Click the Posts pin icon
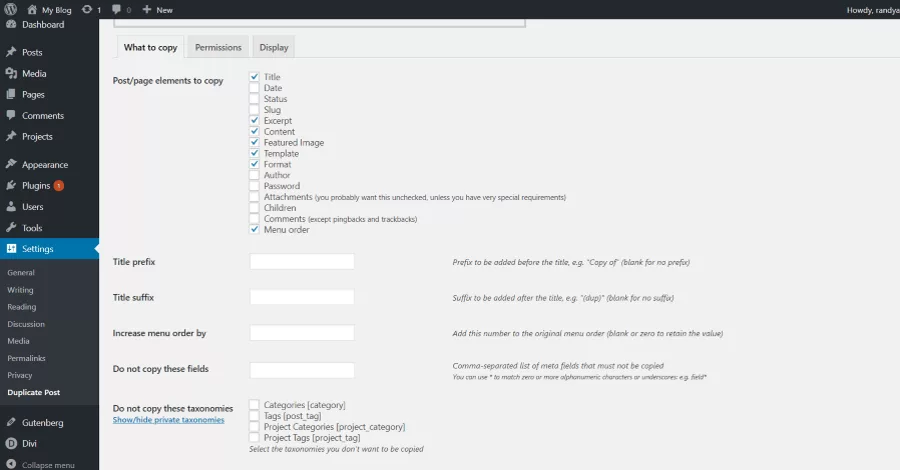The width and height of the screenshot is (900, 470). pyautogui.click(x=11, y=52)
